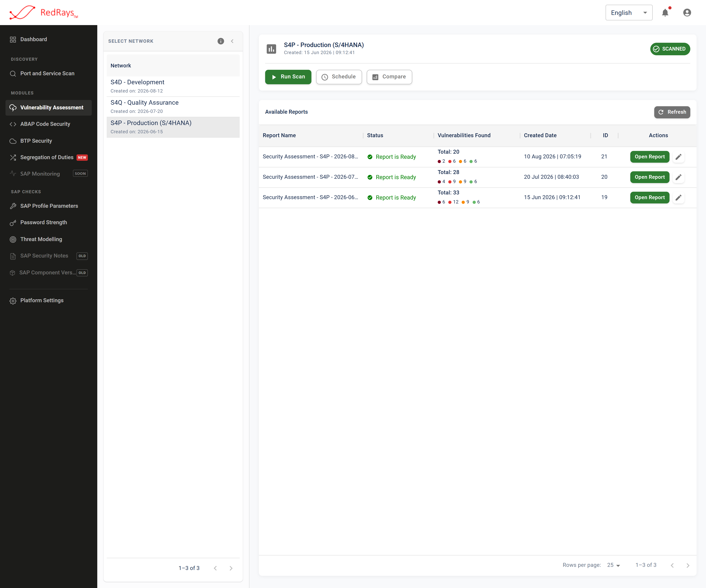Screen dimensions: 706x588
Task: Click the SAP Security Notes document icon
Action: tap(13, 256)
